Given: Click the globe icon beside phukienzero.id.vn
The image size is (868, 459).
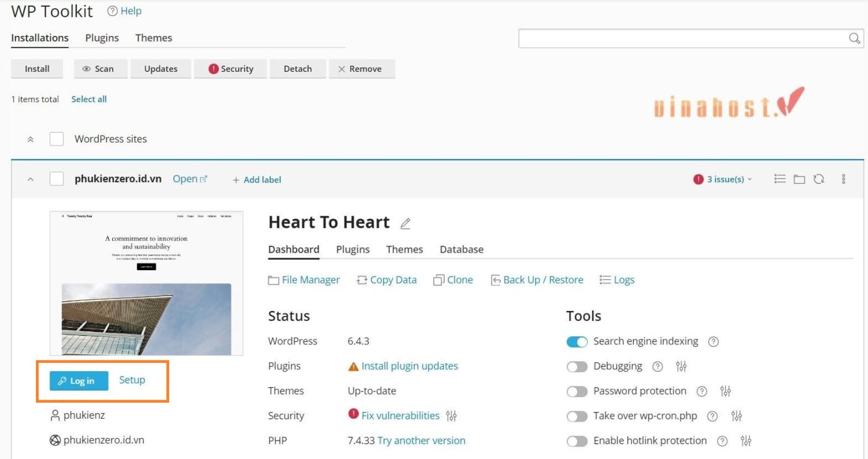Looking at the screenshot, I should (x=55, y=440).
